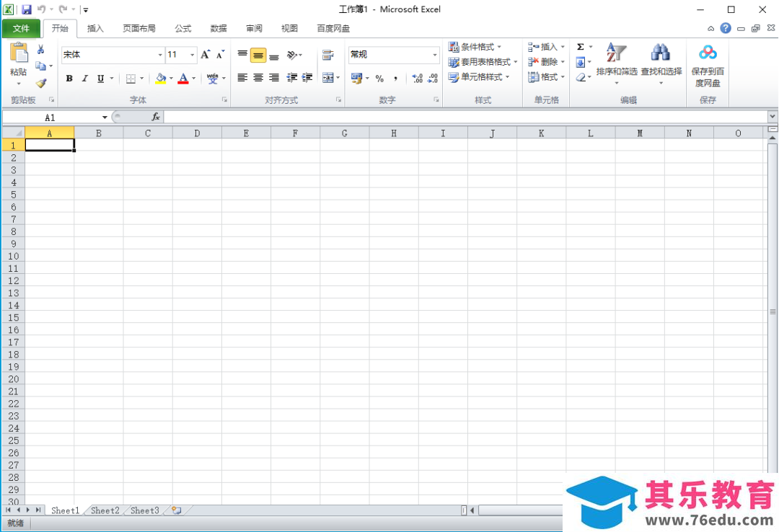779x532 pixels.
Task: Click increase decimal icon
Action: pos(418,79)
